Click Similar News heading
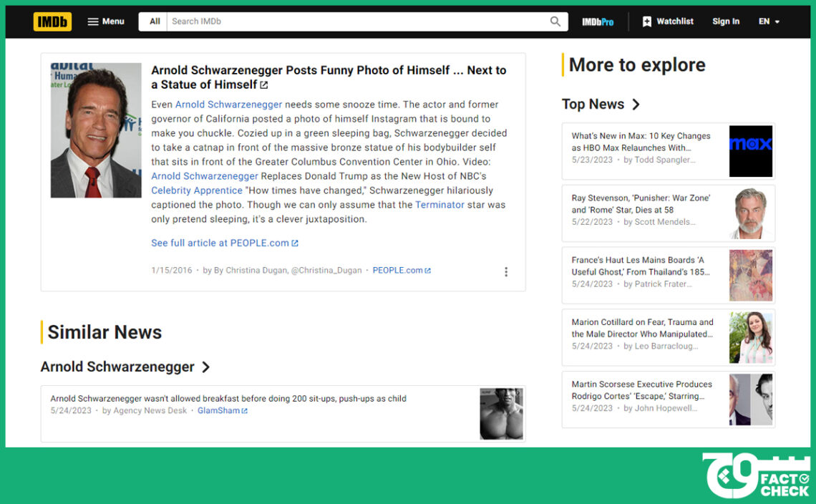The height and width of the screenshot is (504, 816). [105, 332]
